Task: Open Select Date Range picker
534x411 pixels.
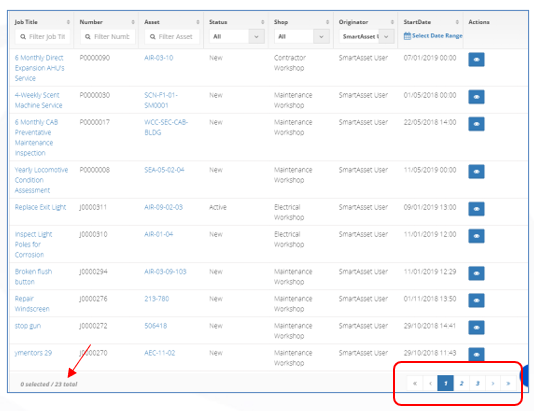Action: pos(433,36)
